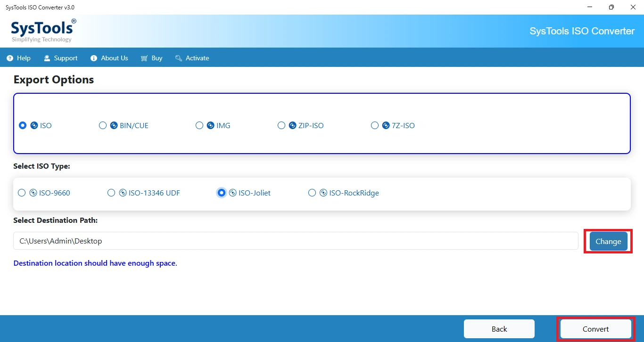Choose the ISO-Joliet radio button
Screen dimensions: 644x342
[222, 193]
